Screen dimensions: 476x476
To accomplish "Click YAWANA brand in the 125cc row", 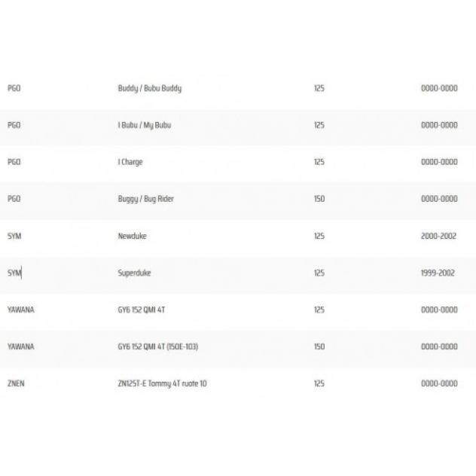I will [x=21, y=310].
